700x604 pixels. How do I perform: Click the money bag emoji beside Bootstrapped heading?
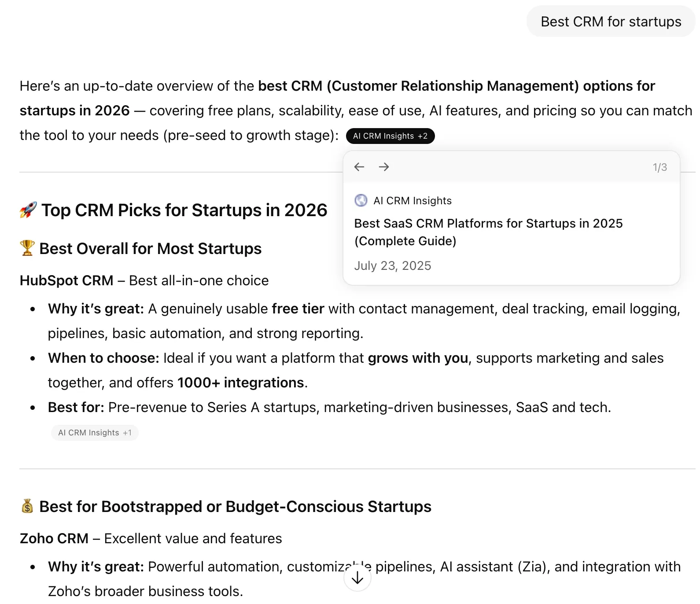pos(27,506)
